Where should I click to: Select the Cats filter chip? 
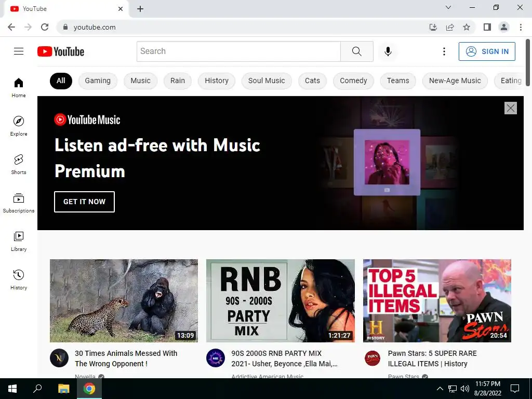click(312, 81)
